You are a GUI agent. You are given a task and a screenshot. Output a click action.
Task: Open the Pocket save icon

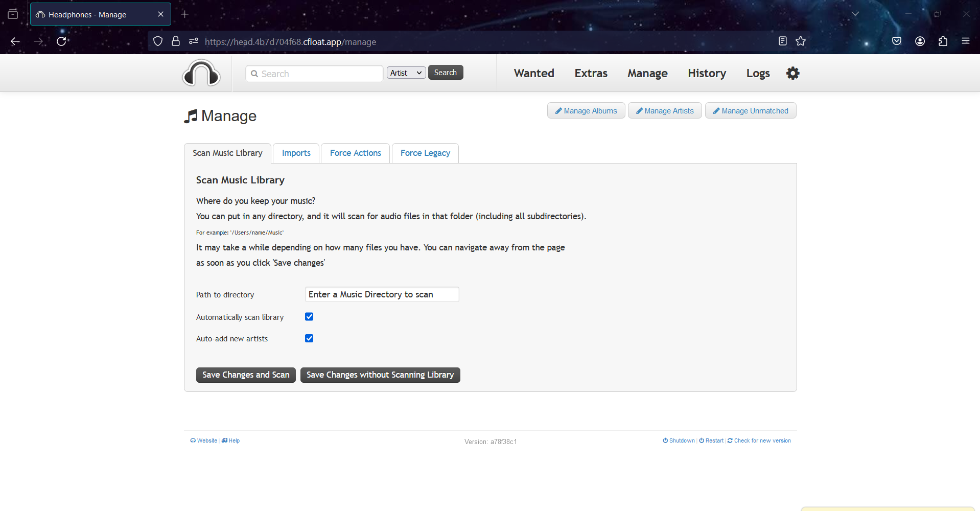tap(897, 41)
